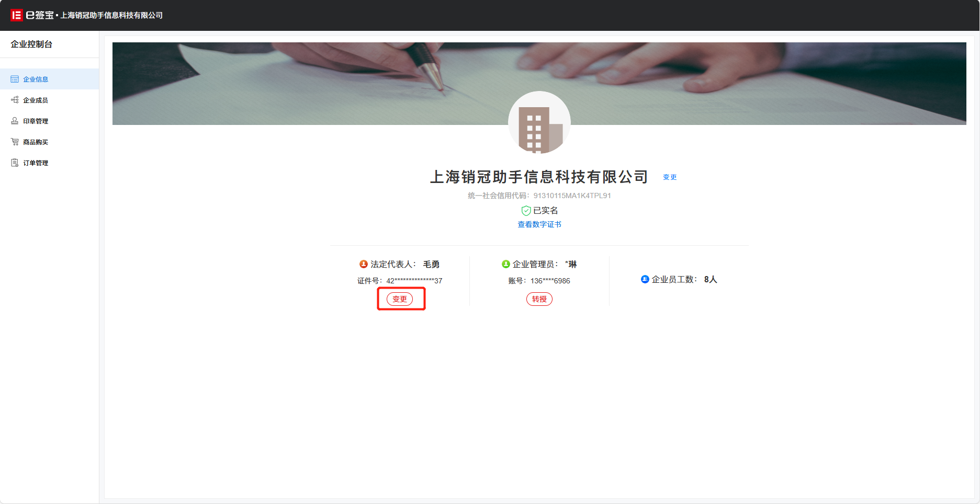Click the employee count 8人
This screenshot has width=980, height=504.
tap(711, 279)
